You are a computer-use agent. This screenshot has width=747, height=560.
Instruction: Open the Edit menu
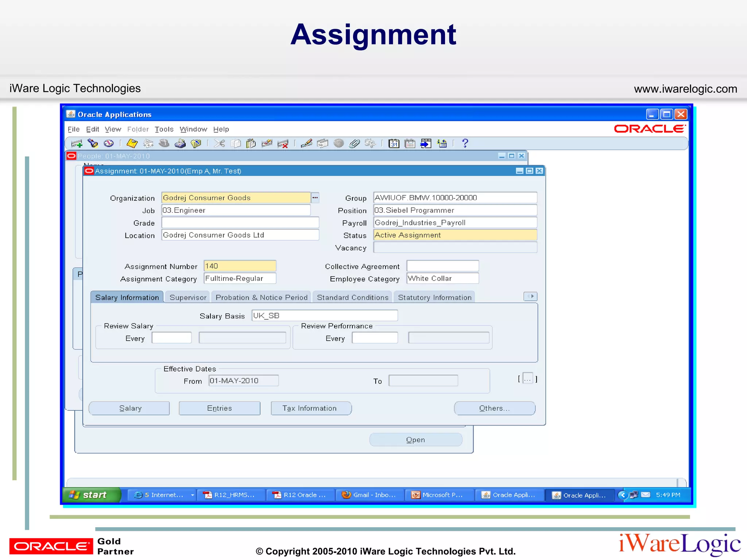[x=93, y=129]
